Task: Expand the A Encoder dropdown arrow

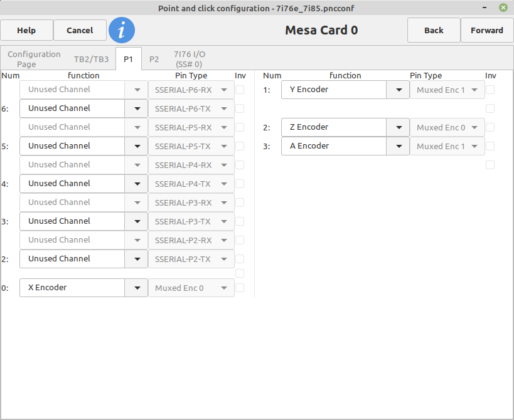Action: [x=399, y=146]
